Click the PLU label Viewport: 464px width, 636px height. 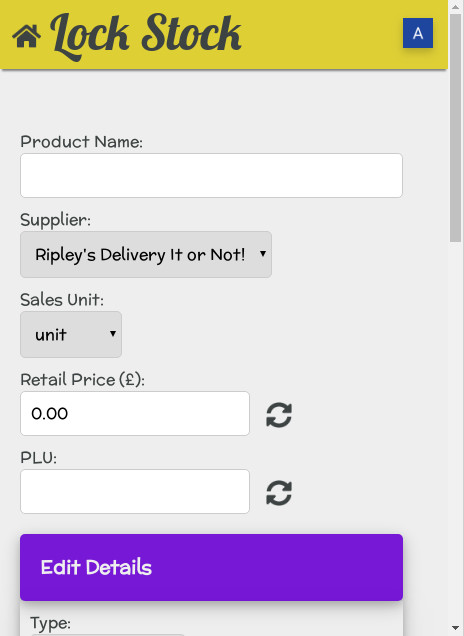(x=39, y=458)
